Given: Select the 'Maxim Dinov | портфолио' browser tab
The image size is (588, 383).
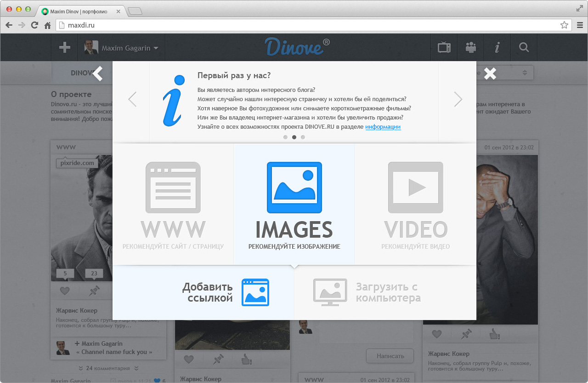Looking at the screenshot, I should (81, 11).
